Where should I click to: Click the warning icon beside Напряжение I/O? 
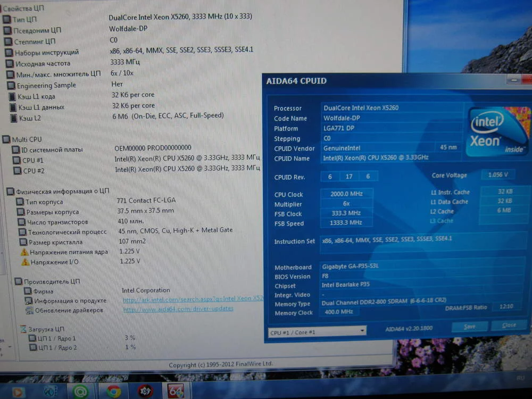pyautogui.click(x=25, y=262)
